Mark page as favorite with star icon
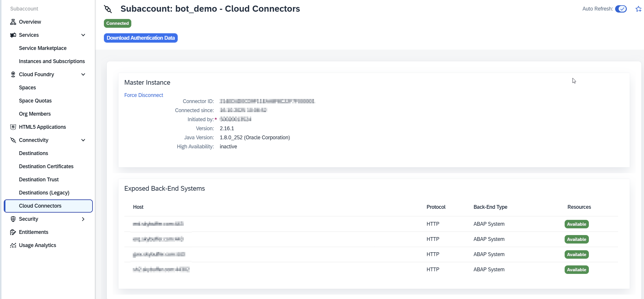Image resolution: width=644 pixels, height=299 pixels. coord(638,9)
